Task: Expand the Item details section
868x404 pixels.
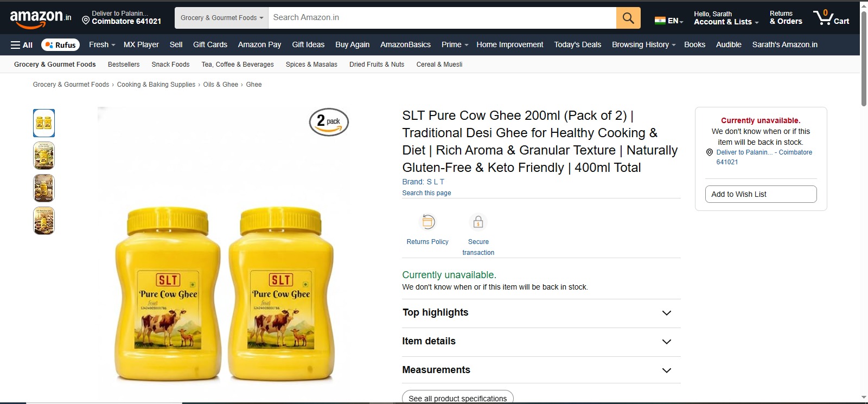Action: 541,342
